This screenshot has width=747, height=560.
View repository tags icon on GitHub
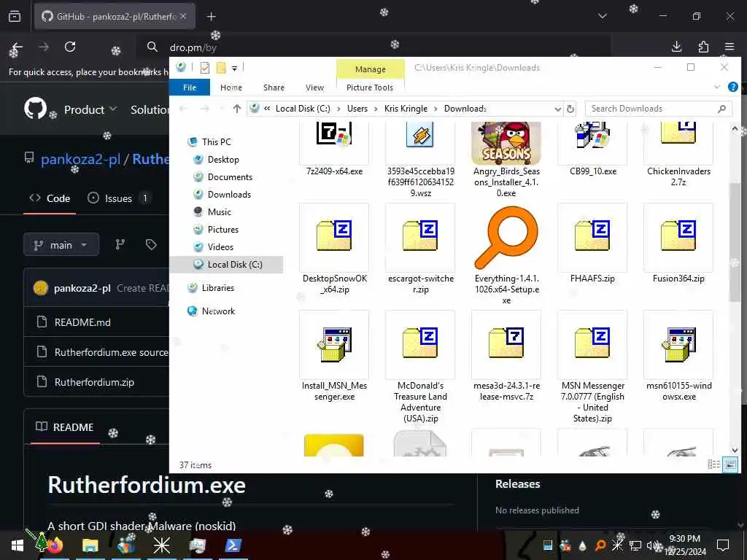(x=151, y=245)
